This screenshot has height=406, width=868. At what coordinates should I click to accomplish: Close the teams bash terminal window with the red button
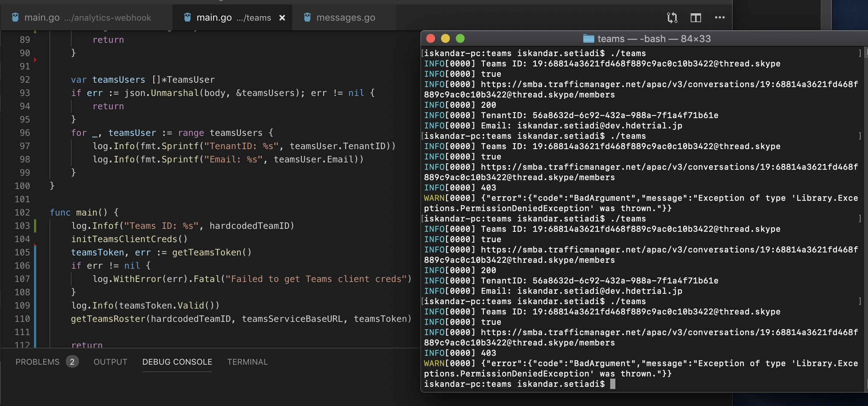[430, 38]
